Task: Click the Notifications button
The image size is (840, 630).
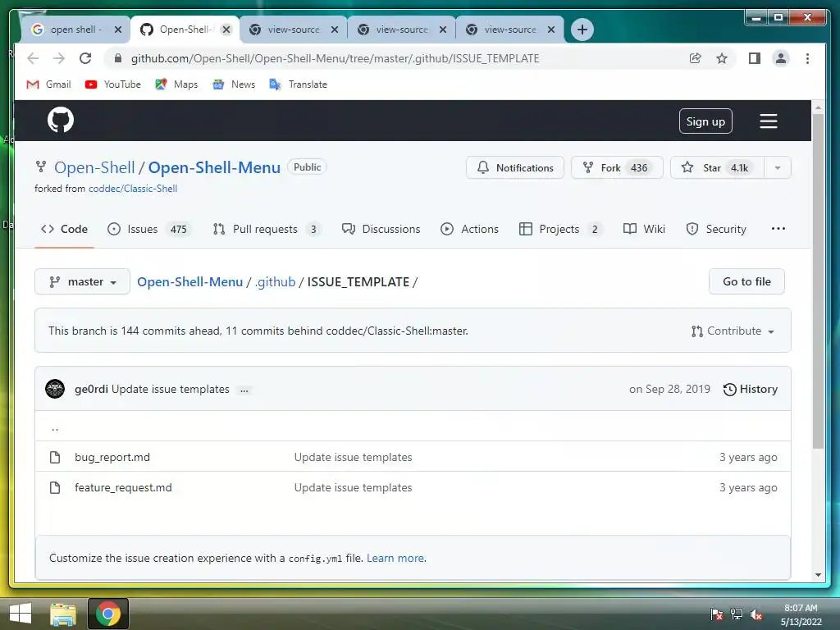Action: pyautogui.click(x=515, y=167)
